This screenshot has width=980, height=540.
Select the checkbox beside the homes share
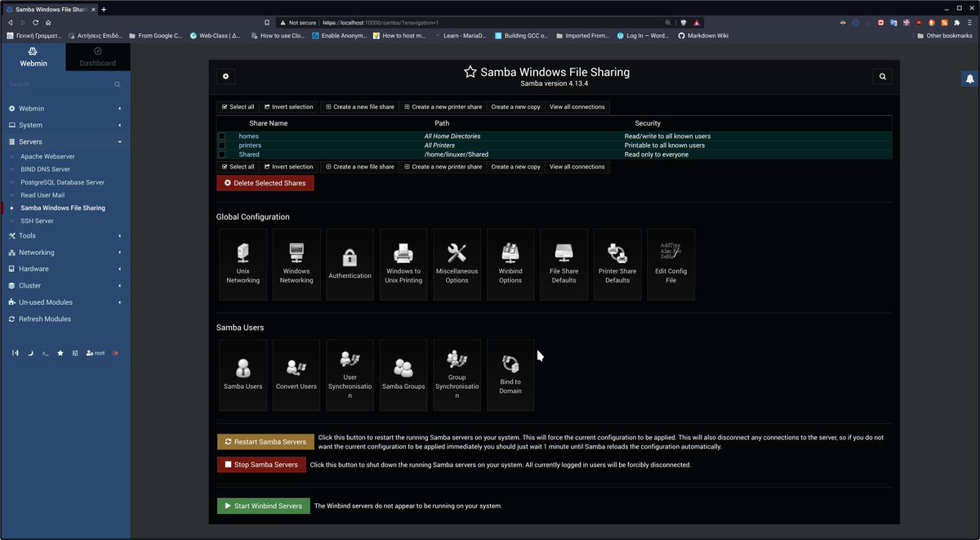pyautogui.click(x=221, y=136)
